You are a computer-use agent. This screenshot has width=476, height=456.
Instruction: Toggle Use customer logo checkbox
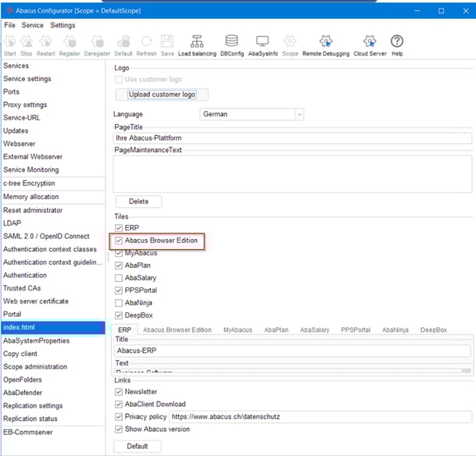click(x=119, y=80)
